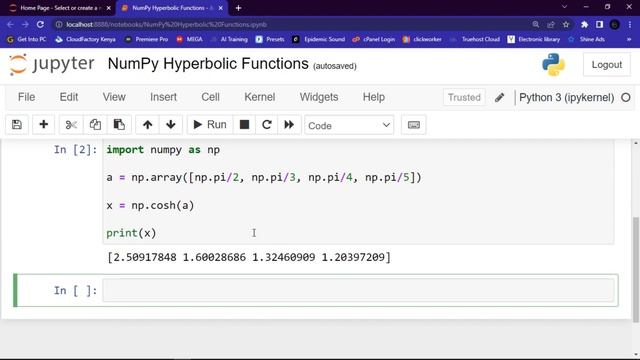The width and height of the screenshot is (640, 360).
Task: Click inside the empty In [ ] cell
Action: click(358, 290)
